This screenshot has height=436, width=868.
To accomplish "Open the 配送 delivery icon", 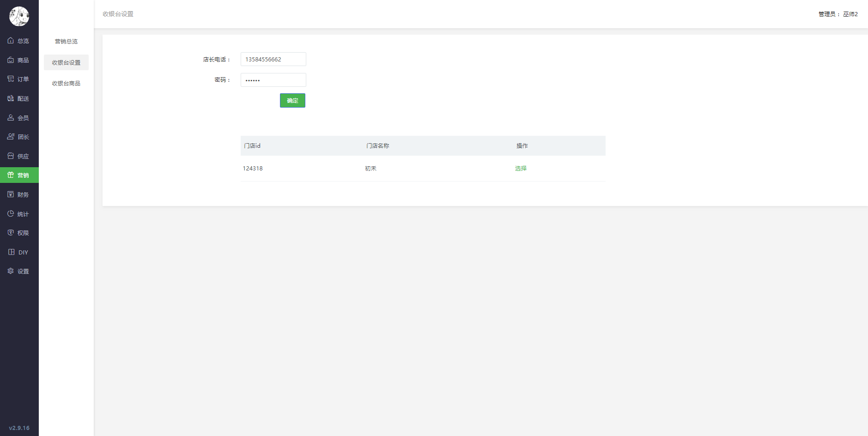I will pos(11,98).
